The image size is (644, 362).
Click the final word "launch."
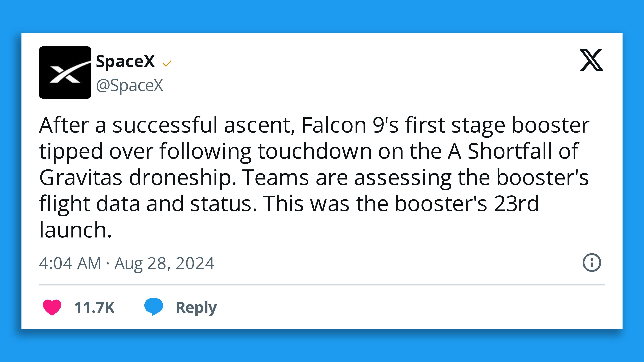pyautogui.click(x=75, y=230)
